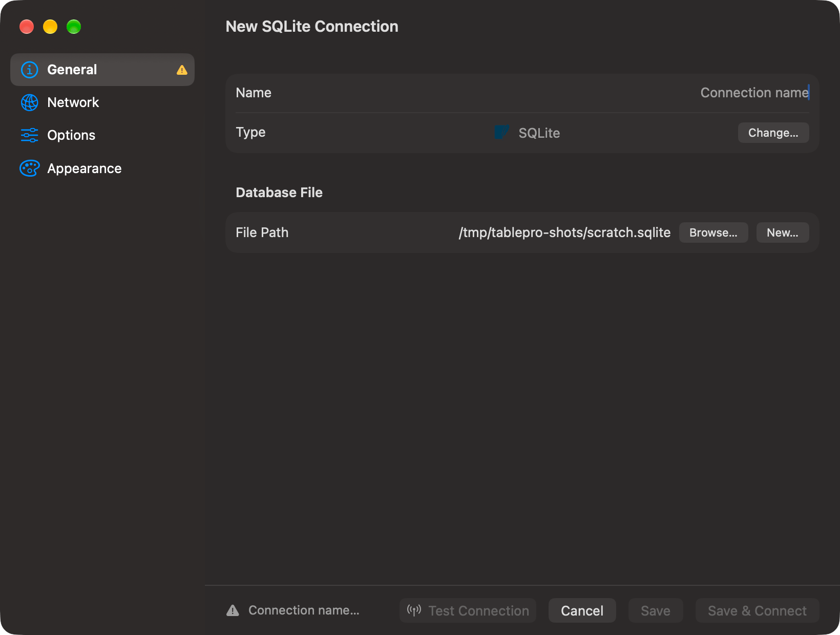
Task: Click the Options sliders icon
Action: point(29,135)
